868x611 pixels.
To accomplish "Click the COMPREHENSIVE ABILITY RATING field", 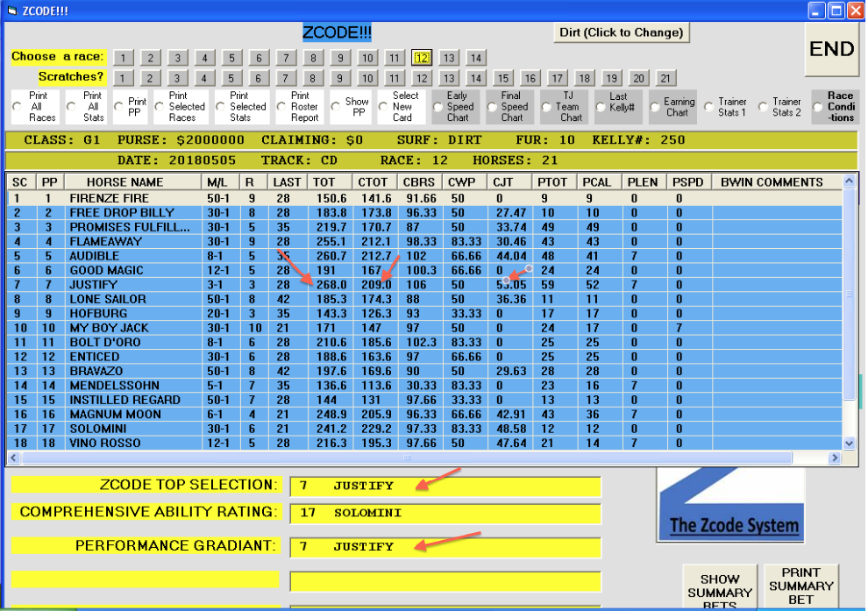I will (x=445, y=513).
